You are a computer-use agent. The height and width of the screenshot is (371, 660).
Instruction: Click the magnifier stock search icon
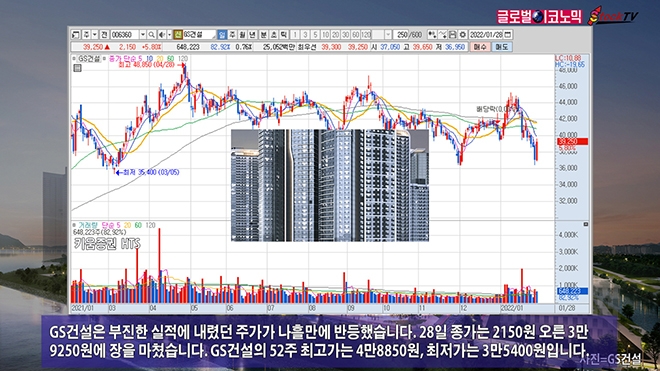(151, 35)
